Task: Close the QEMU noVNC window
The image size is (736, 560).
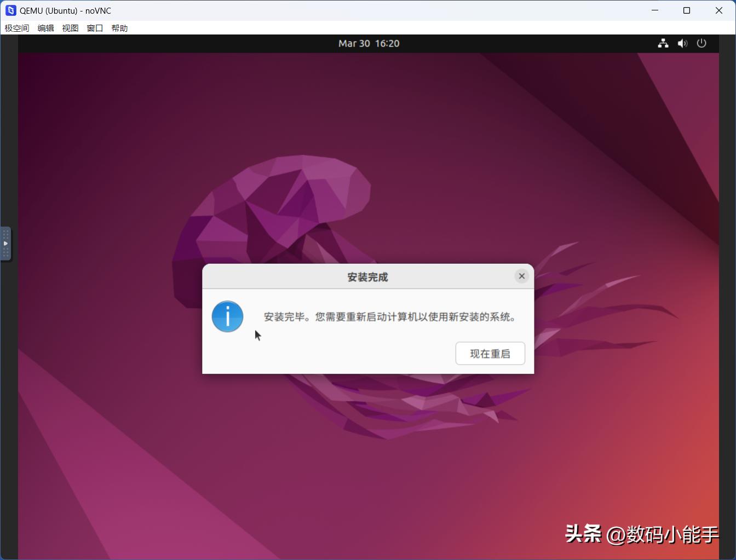Action: click(719, 10)
